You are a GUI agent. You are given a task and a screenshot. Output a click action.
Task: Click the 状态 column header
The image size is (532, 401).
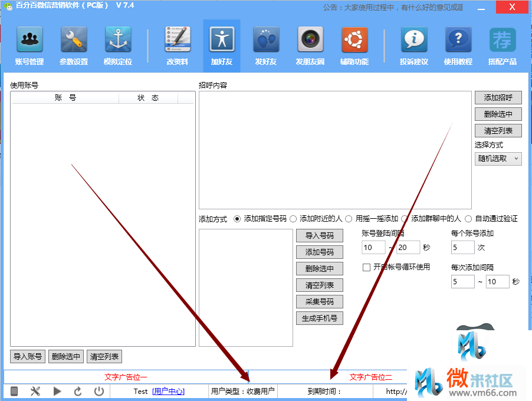click(x=148, y=98)
